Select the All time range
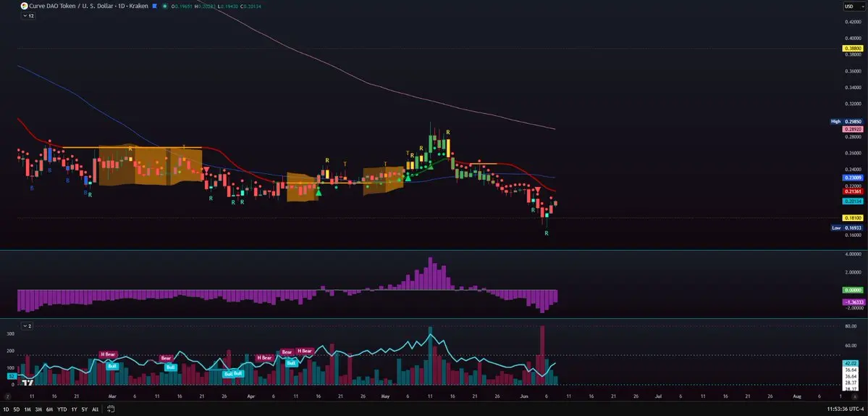The width and height of the screenshot is (868, 416). pyautogui.click(x=96, y=409)
